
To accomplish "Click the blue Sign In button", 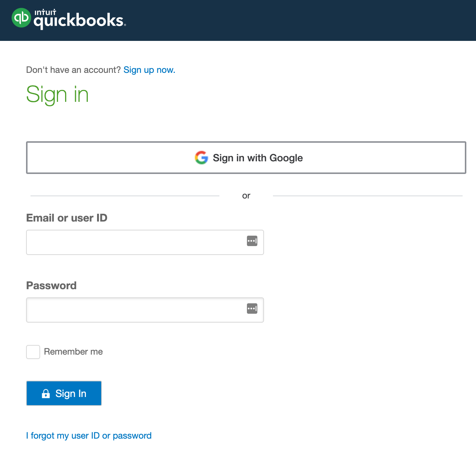I will 64,393.
